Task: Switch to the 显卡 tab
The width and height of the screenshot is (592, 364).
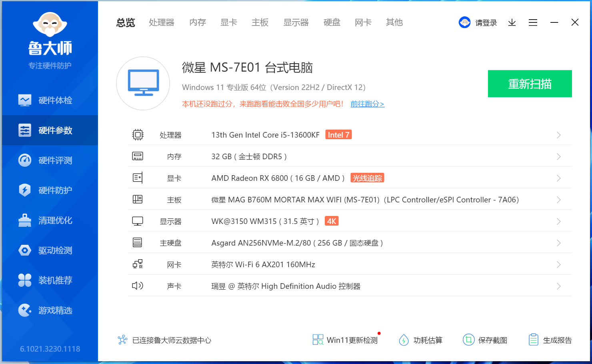Action: pyautogui.click(x=229, y=22)
